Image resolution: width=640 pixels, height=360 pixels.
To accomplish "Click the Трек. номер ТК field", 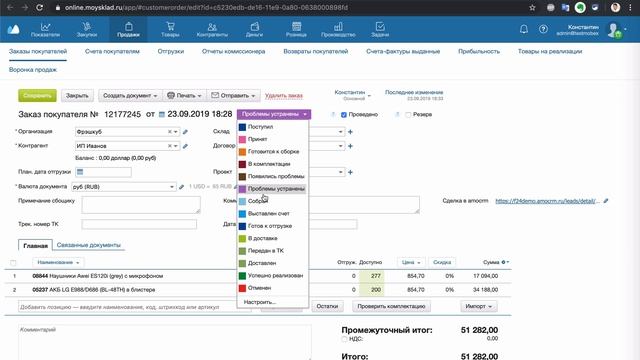I will coord(139,224).
